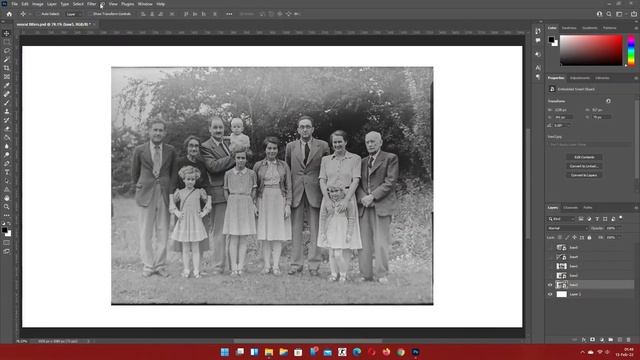640x360 pixels.
Task: Click lock position icon in Layers panel
Action: 575,238
